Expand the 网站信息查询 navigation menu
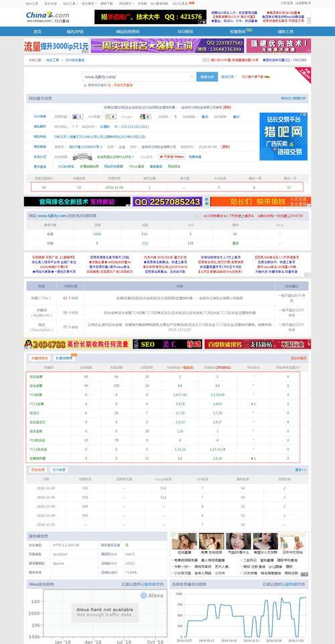 point(127,31)
